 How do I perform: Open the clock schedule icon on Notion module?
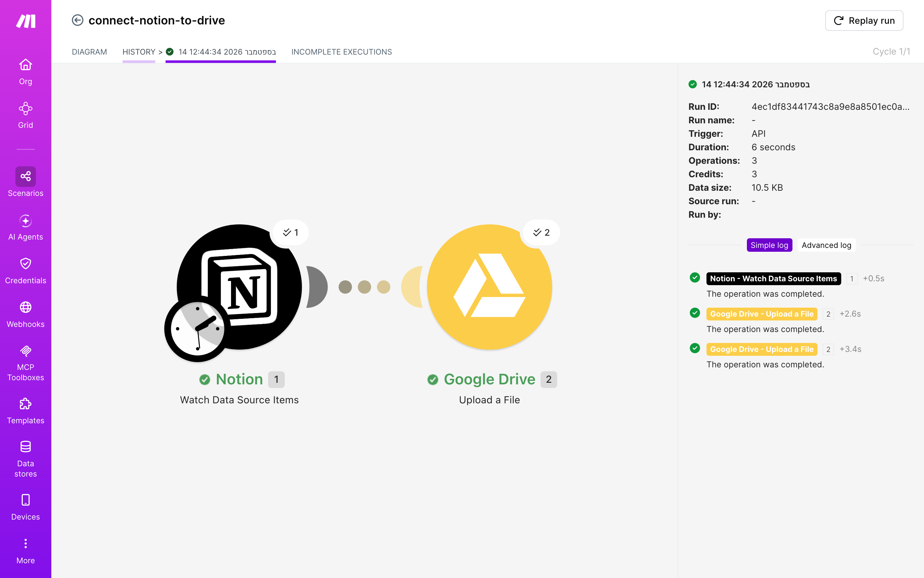(x=197, y=329)
